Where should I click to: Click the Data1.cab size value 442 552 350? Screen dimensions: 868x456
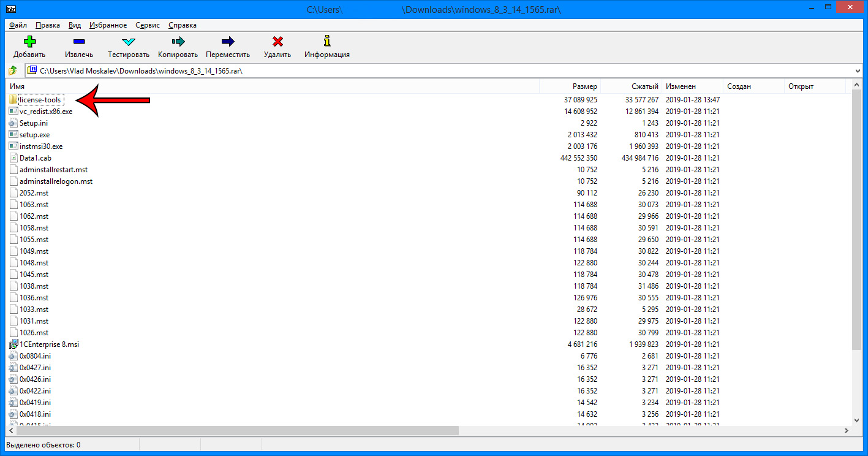point(578,158)
